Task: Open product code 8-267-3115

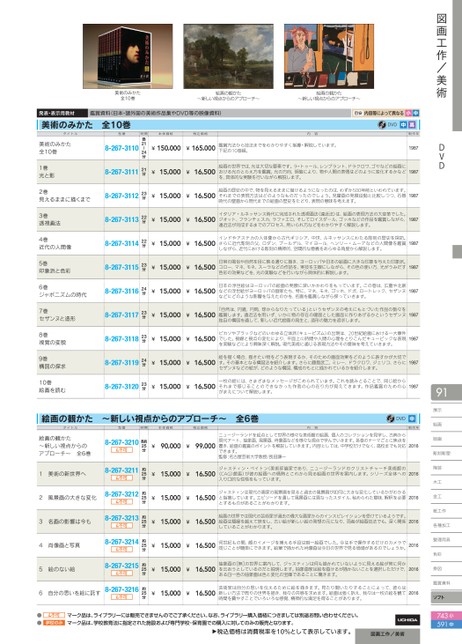Action: [x=122, y=267]
